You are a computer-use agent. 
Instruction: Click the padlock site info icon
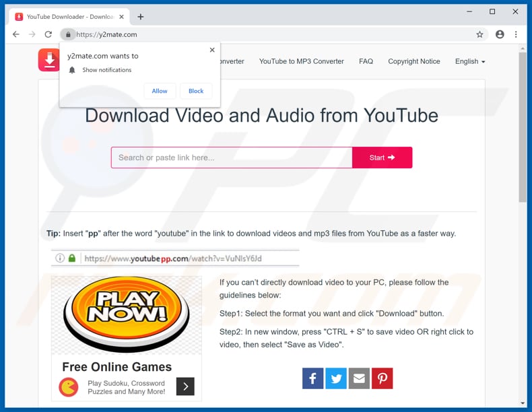(68, 34)
